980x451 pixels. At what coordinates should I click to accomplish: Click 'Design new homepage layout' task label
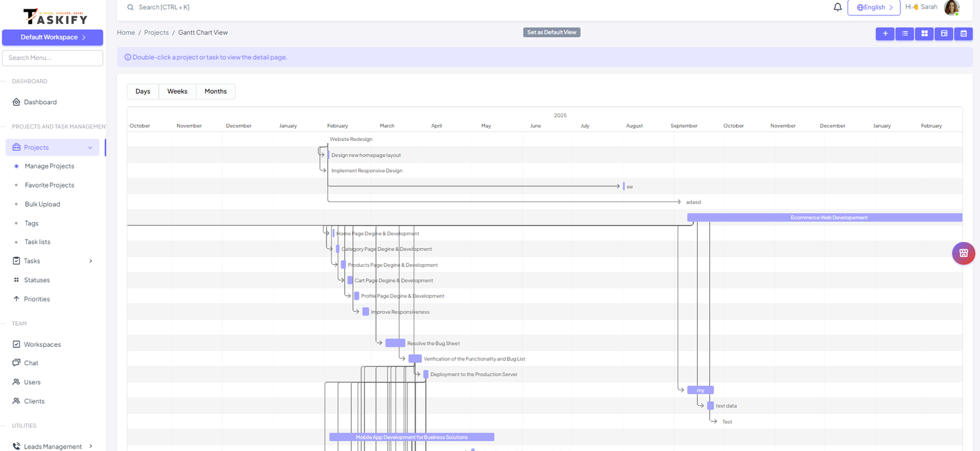coord(366,155)
